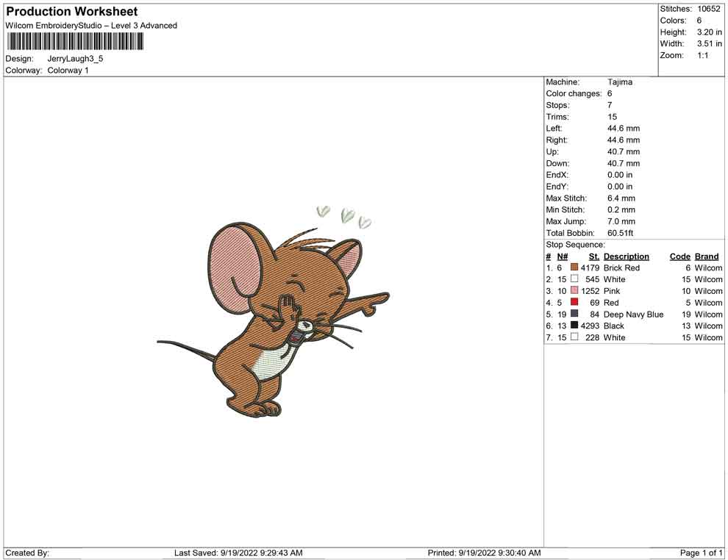This screenshot has height=560, width=728.
Task: Click the Brick Red thread swatch
Action: point(574,268)
